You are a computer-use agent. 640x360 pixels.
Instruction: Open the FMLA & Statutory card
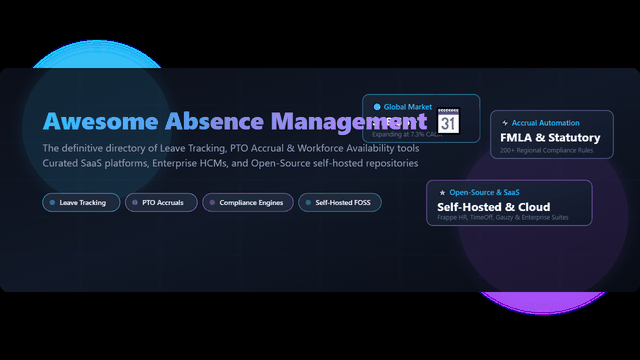click(x=552, y=134)
